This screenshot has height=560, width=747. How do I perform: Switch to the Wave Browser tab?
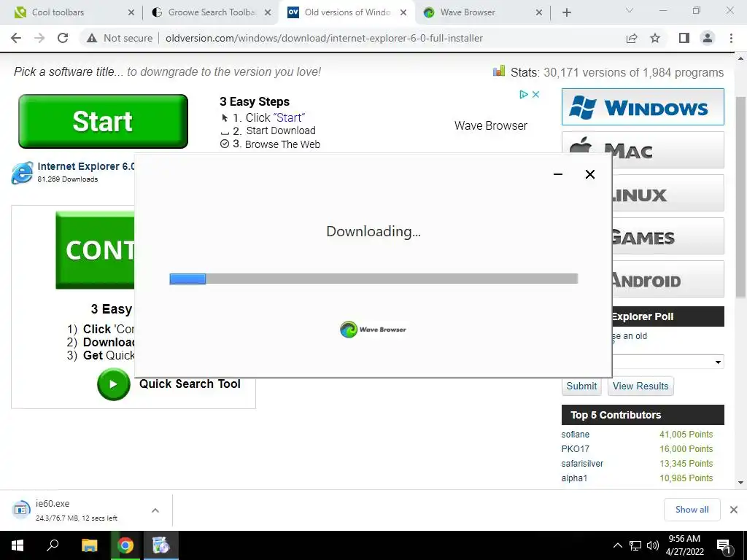[x=481, y=12]
